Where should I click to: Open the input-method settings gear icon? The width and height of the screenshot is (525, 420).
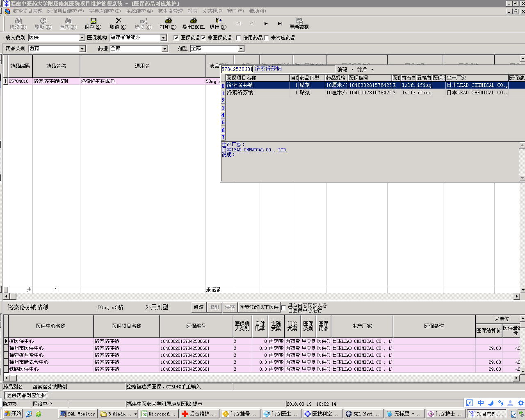pyautogui.click(x=520, y=403)
